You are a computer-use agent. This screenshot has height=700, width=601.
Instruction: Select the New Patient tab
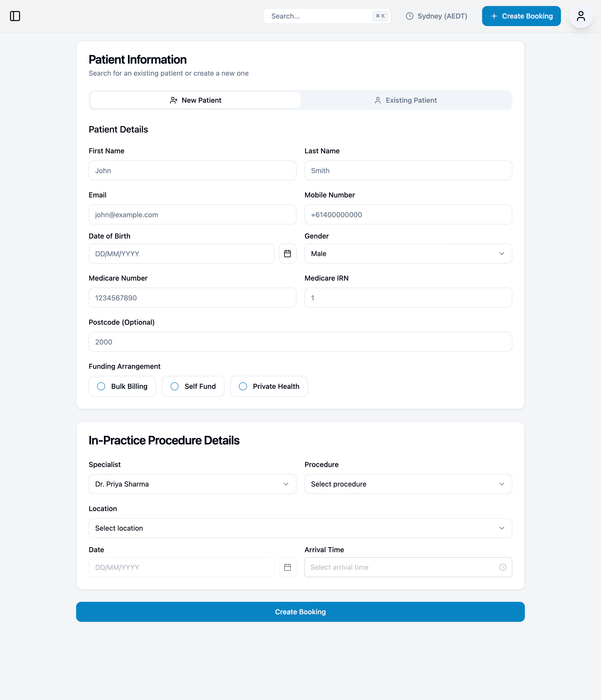pos(195,100)
